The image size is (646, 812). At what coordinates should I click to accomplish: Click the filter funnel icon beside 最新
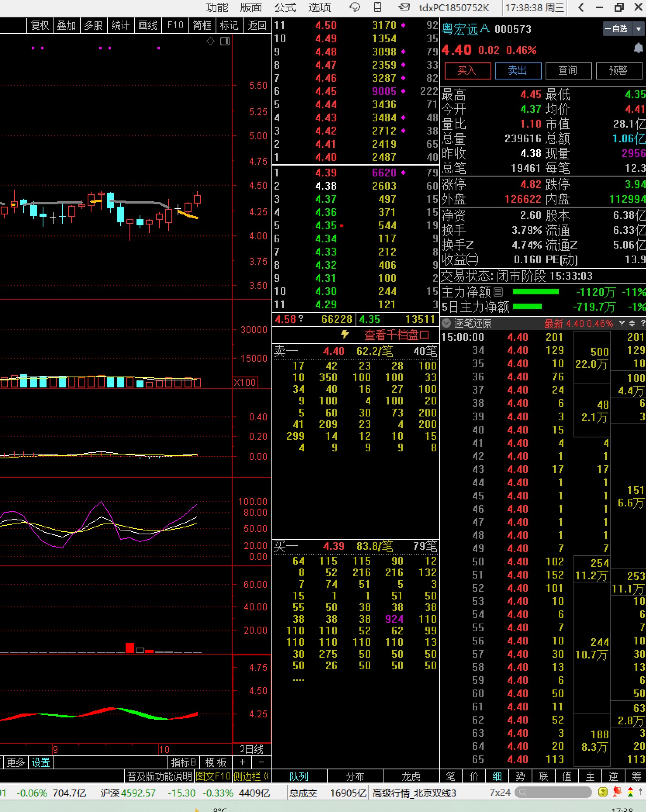[x=622, y=323]
